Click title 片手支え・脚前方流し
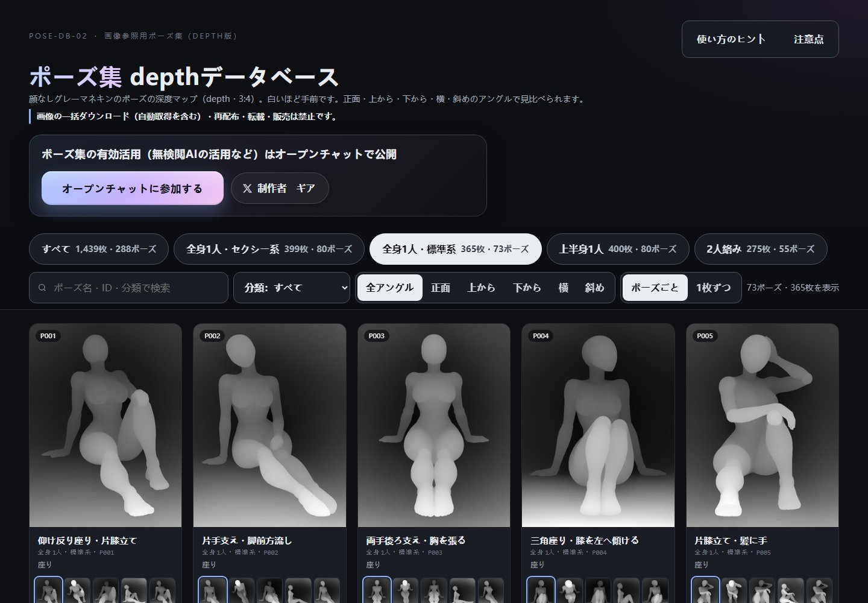The height and width of the screenshot is (603, 868). pos(247,540)
